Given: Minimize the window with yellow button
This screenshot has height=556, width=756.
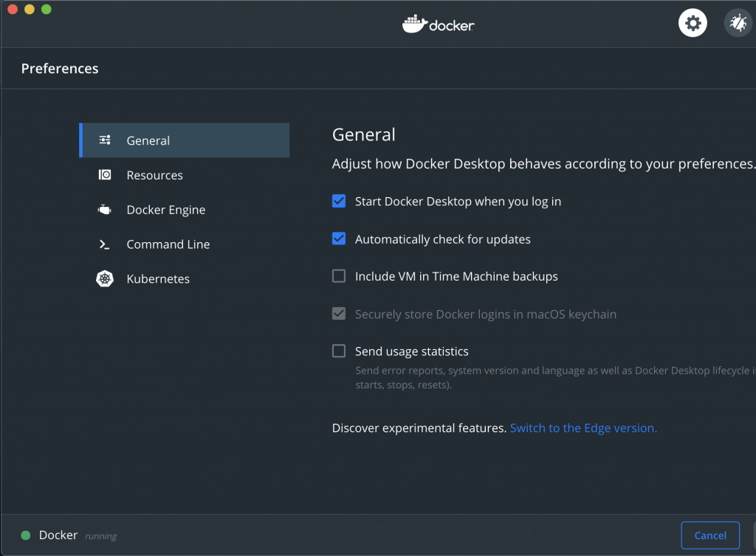Looking at the screenshot, I should point(30,9).
